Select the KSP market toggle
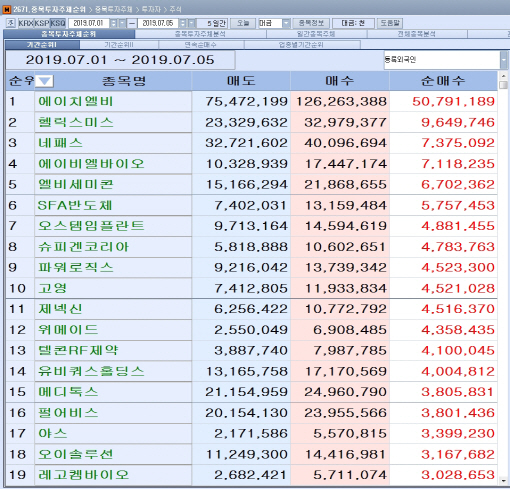510x489 pixels. (42, 23)
